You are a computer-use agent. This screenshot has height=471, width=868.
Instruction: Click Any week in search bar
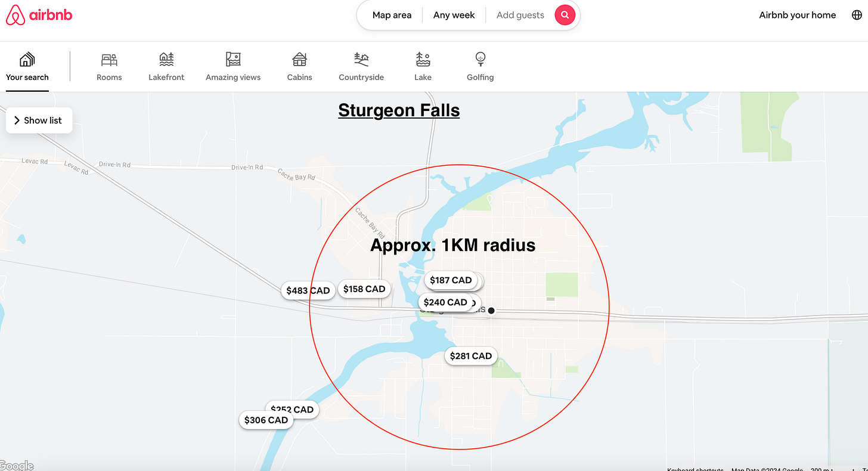454,15
